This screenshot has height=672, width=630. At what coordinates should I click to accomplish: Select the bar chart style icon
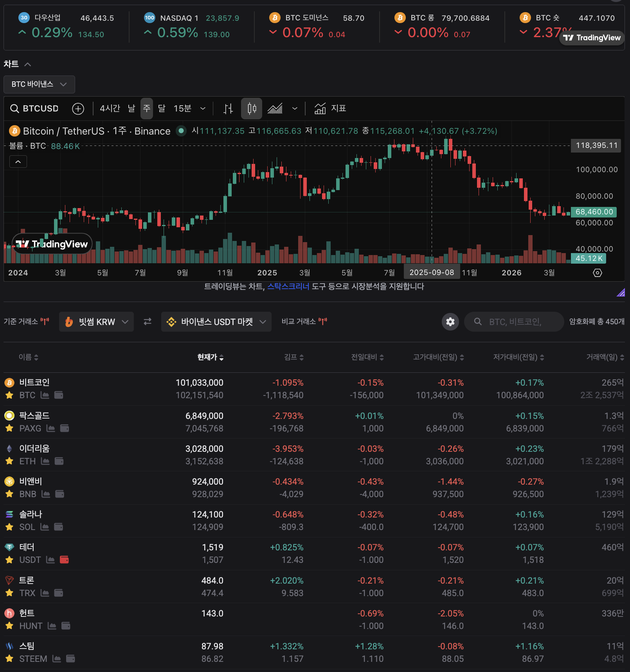point(228,109)
